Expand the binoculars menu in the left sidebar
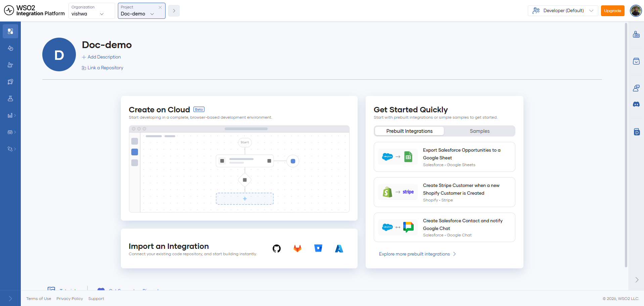 tap(11, 132)
